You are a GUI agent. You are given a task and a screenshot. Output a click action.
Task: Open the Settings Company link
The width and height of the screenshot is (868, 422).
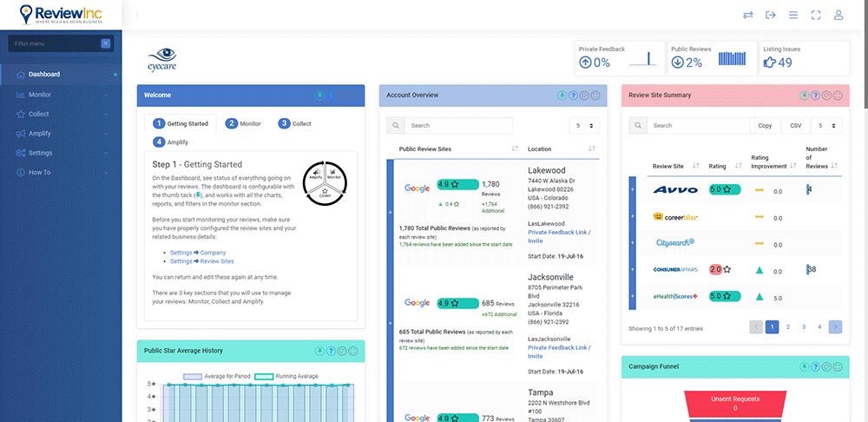point(198,253)
